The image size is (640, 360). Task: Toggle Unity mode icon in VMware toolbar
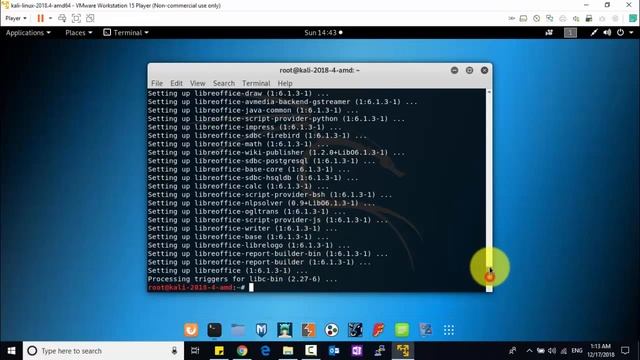coord(90,18)
